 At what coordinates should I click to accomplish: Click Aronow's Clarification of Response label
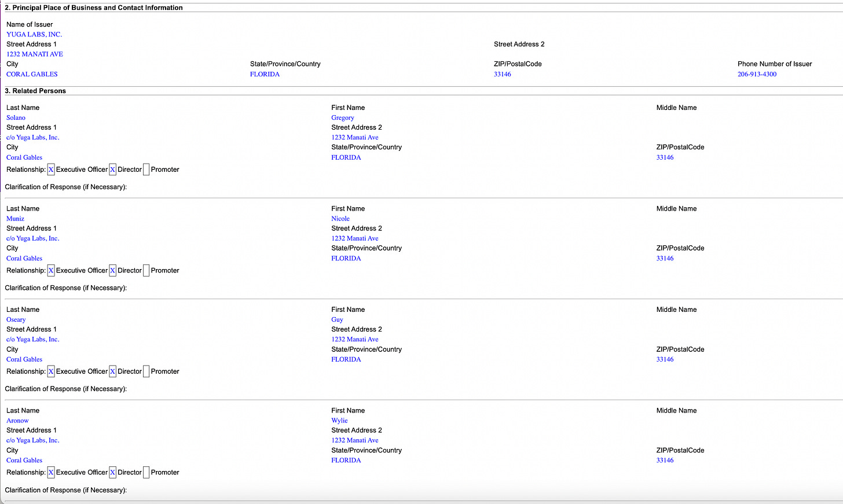pyautogui.click(x=66, y=490)
